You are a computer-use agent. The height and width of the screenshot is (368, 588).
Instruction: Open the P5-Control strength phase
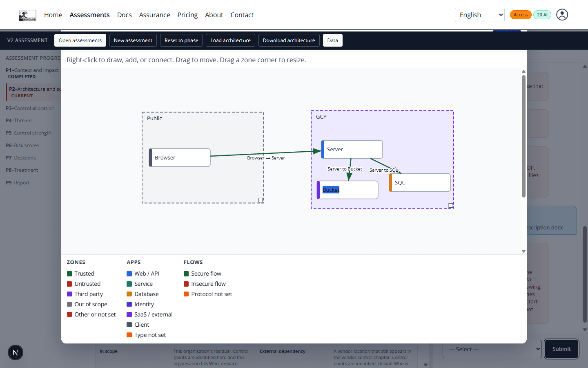coord(29,133)
